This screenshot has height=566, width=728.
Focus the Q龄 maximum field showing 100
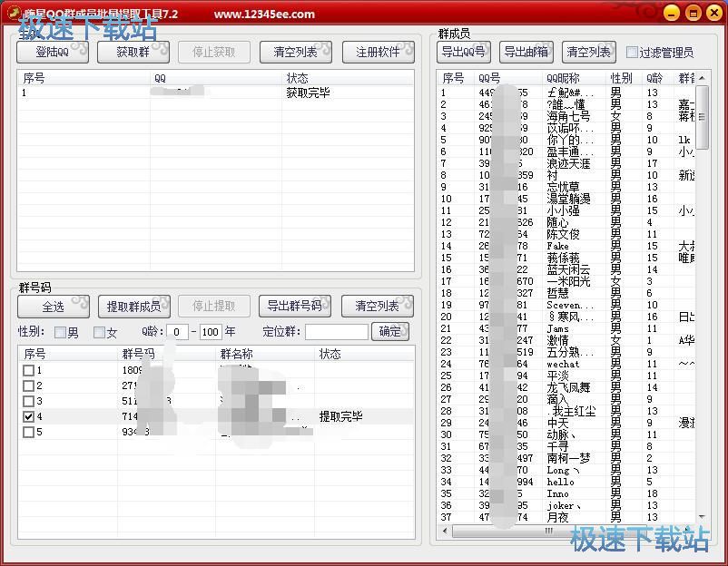(211, 332)
